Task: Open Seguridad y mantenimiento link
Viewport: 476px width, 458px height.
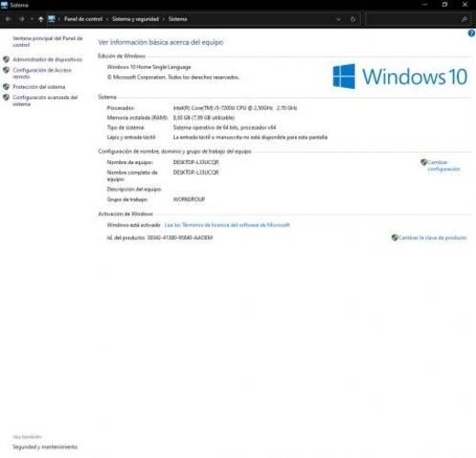Action: click(x=45, y=447)
